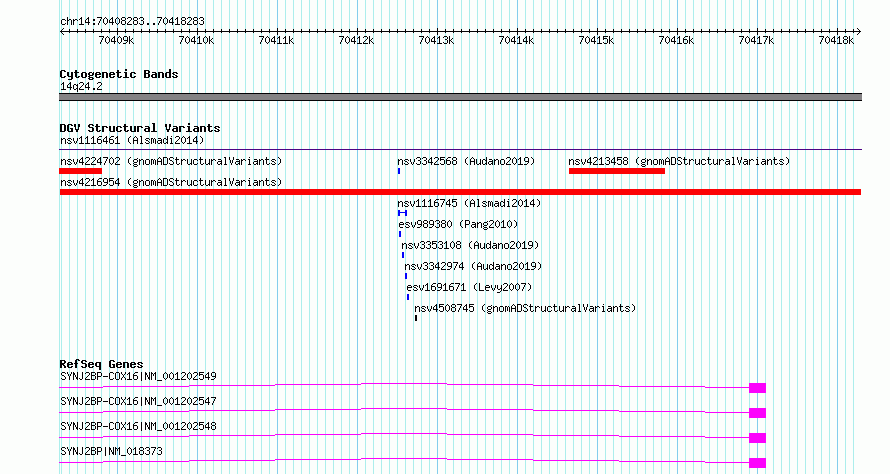Open nsv4216954 gnomAD variant label
890x474 pixels.
tap(171, 182)
